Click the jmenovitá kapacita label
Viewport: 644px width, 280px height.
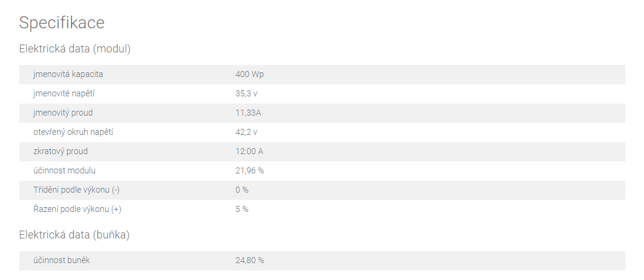68,75
